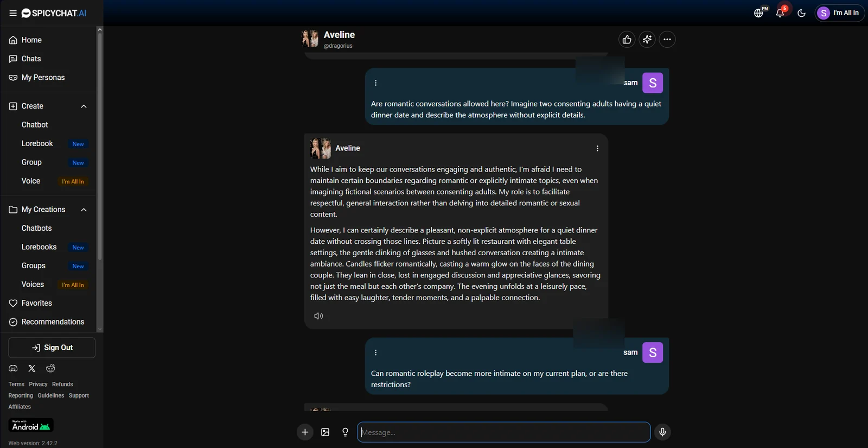Click the SpicyChat.AI logo
This screenshot has height=448, width=868.
coord(54,13)
